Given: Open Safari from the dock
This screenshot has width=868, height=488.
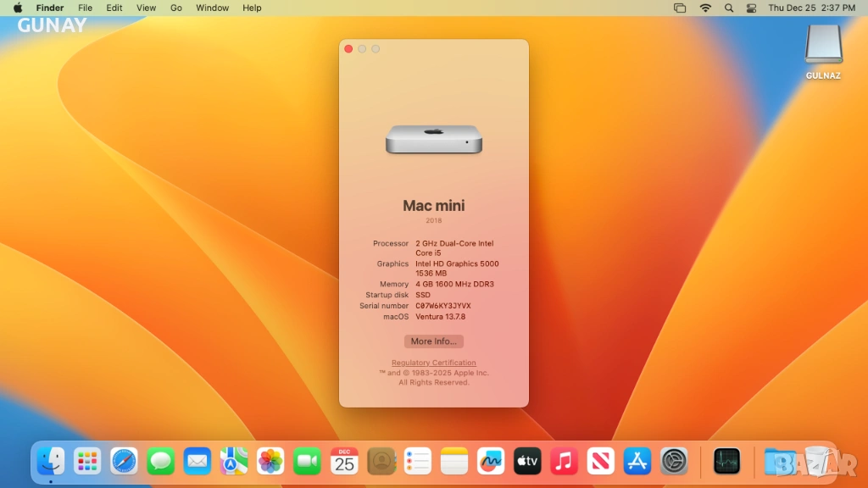Looking at the screenshot, I should 124,461.
